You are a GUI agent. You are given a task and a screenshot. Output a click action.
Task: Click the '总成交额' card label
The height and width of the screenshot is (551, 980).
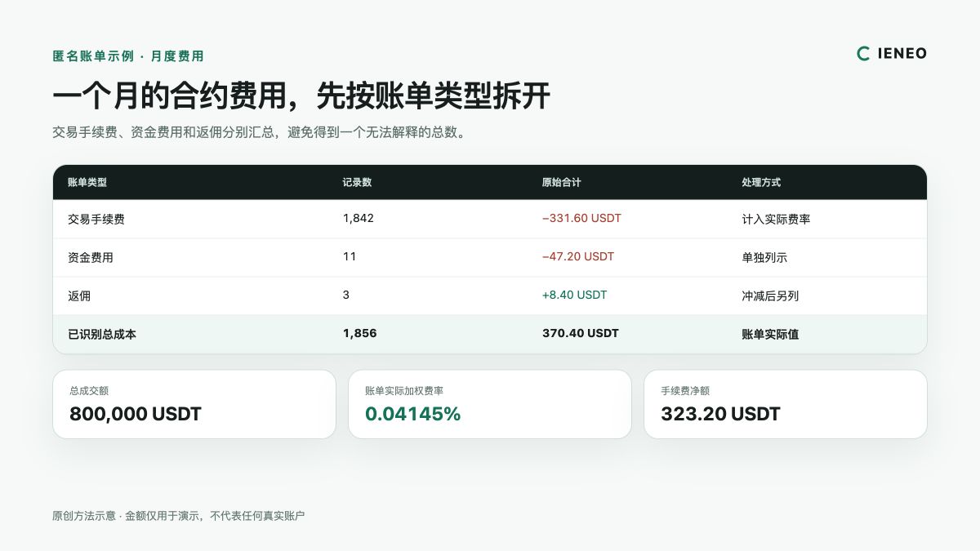pos(89,391)
